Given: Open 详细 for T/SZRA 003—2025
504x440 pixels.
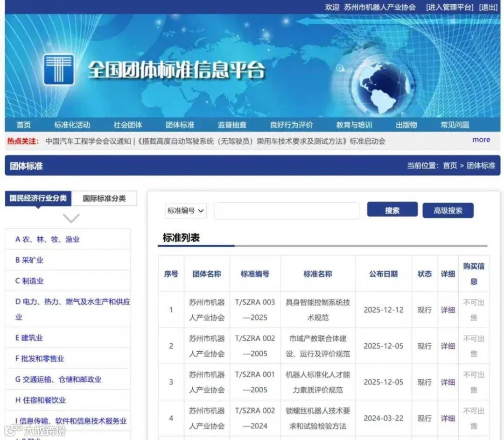Looking at the screenshot, I should 448,310.
